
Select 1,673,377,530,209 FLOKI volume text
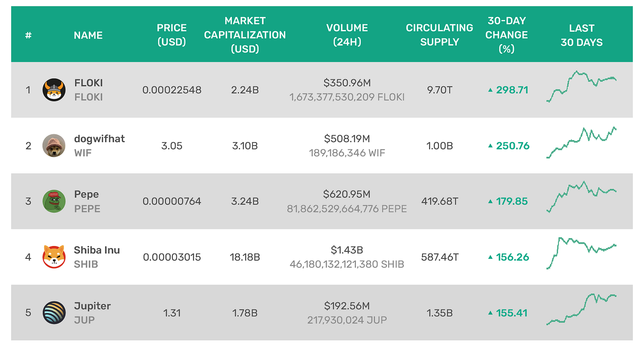pyautogui.click(x=347, y=97)
